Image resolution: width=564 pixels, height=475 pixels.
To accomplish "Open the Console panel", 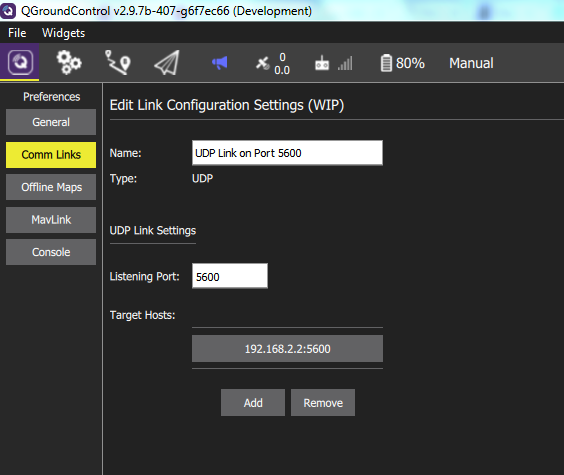I will click(x=51, y=252).
